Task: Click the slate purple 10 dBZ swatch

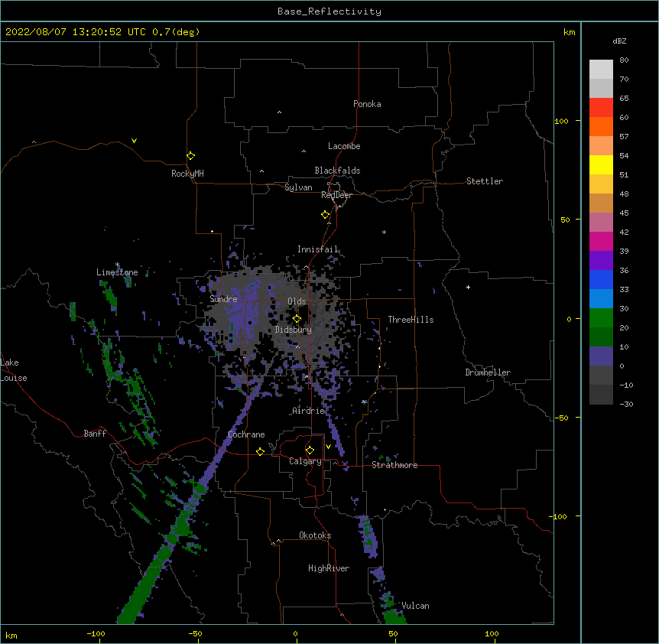Action: coord(601,356)
